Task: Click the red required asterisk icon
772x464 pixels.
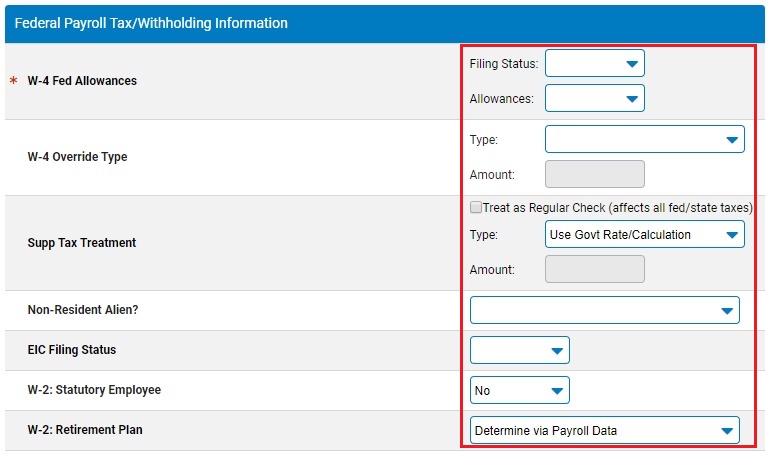Action: [x=14, y=80]
